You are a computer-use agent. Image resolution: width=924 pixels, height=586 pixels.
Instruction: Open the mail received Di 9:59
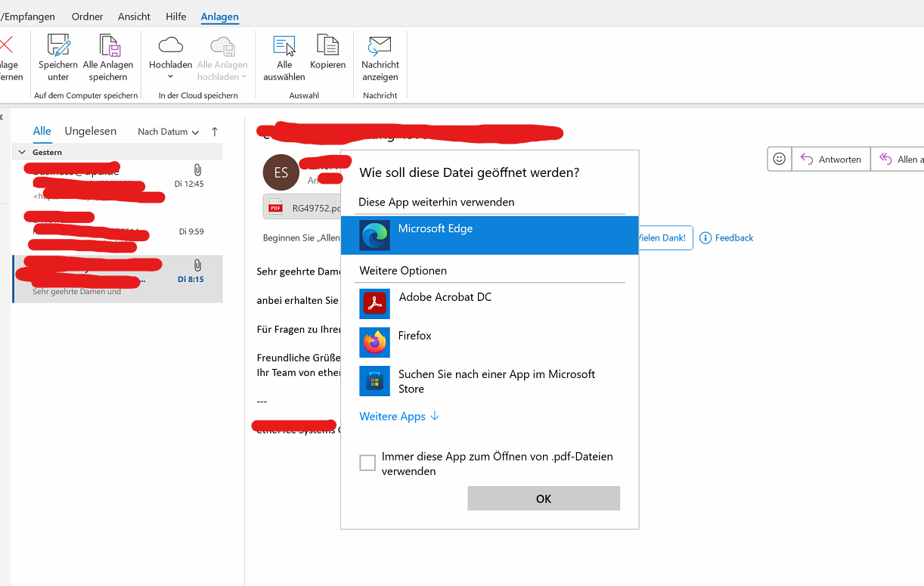(117, 231)
